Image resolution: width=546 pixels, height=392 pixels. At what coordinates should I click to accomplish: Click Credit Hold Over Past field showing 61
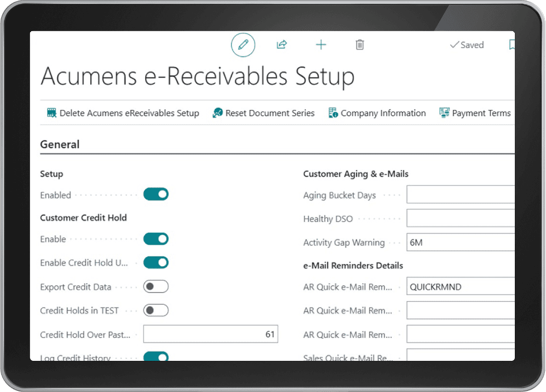tap(211, 334)
